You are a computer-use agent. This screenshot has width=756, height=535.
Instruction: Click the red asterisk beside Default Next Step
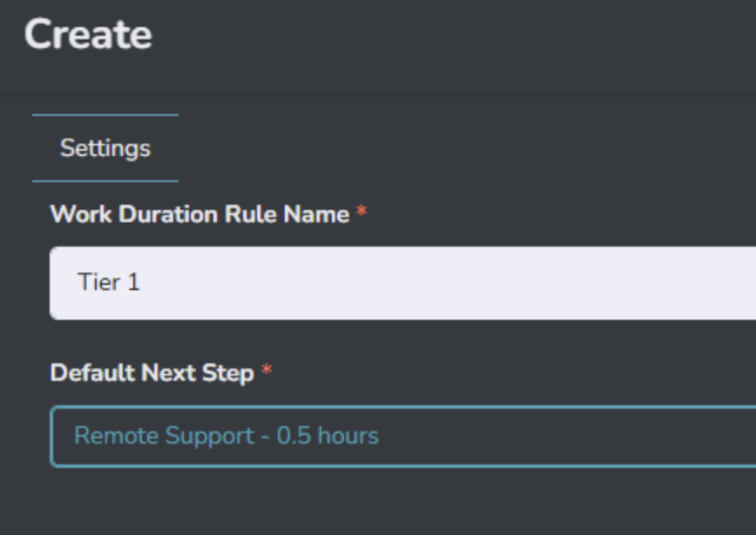click(x=267, y=371)
